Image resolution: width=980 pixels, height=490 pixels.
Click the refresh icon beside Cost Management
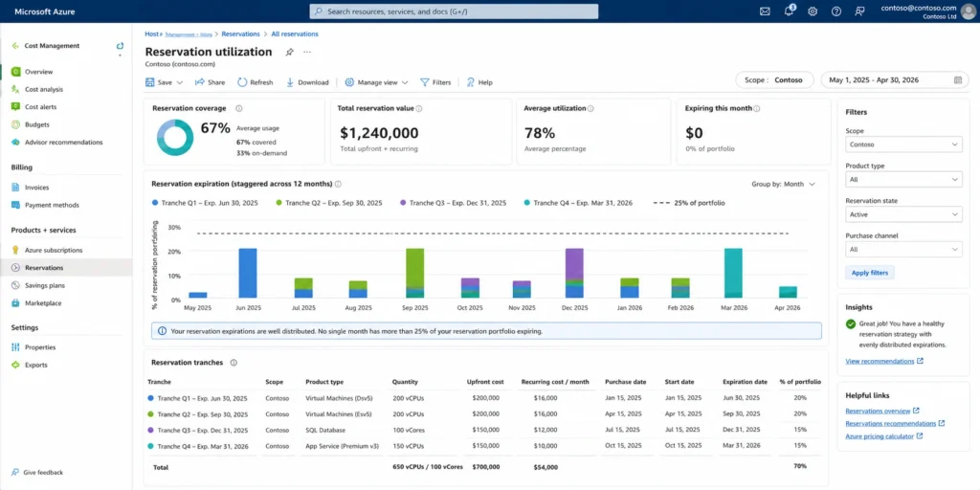point(120,46)
